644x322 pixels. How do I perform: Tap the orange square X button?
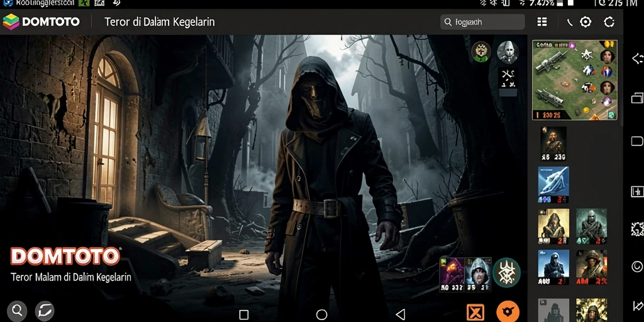coord(475,313)
